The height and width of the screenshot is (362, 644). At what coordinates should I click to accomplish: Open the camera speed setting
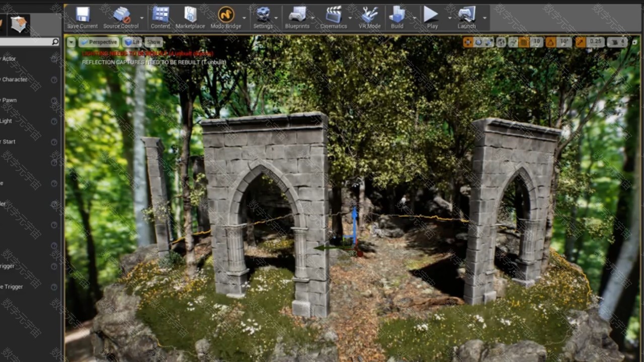pyautogui.click(x=617, y=42)
